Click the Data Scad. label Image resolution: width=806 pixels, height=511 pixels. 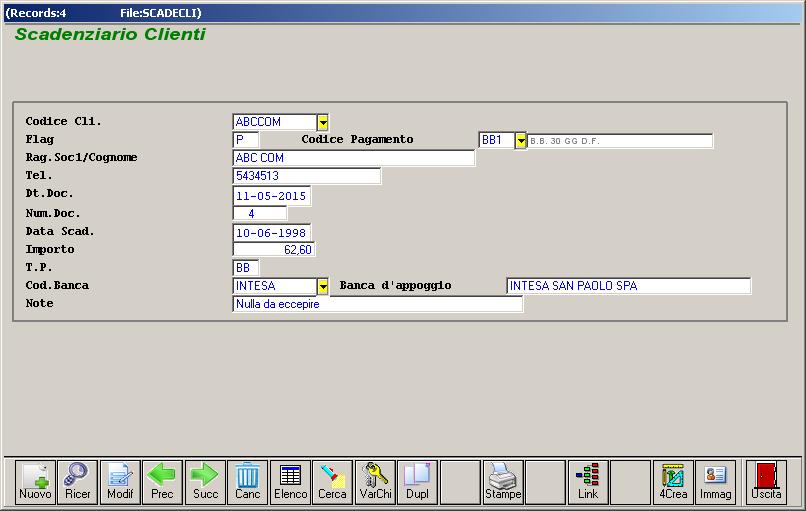(x=60, y=231)
